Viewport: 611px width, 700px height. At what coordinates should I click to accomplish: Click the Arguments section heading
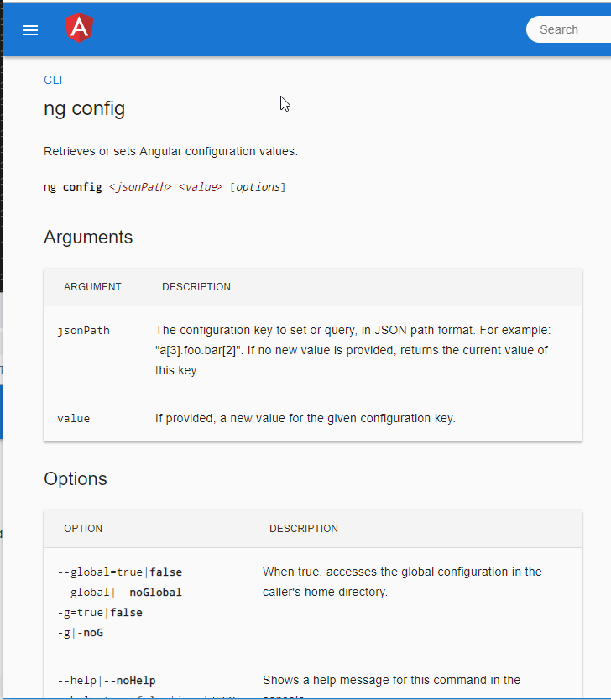[88, 237]
